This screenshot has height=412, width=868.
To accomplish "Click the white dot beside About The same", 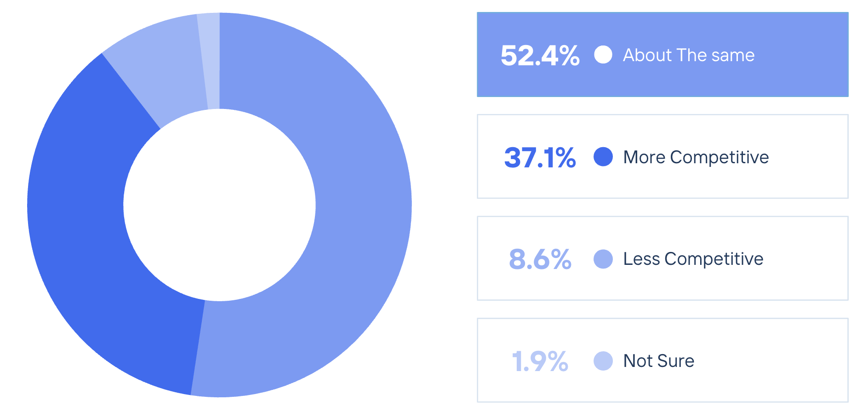I will click(x=603, y=55).
